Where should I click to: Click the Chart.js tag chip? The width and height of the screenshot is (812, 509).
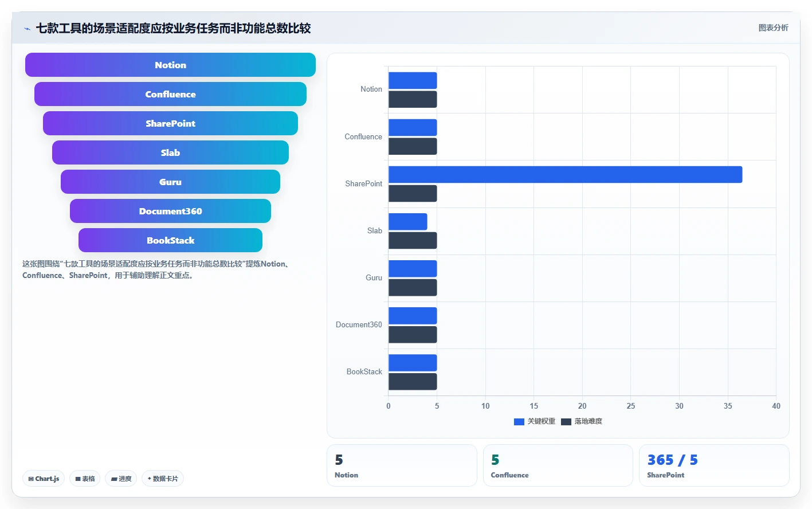(44, 479)
